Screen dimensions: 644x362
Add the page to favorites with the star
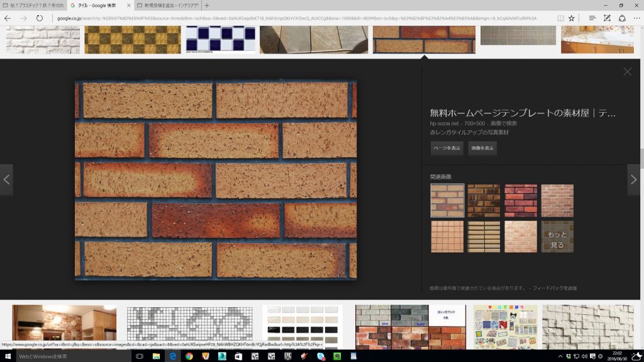click(572, 18)
